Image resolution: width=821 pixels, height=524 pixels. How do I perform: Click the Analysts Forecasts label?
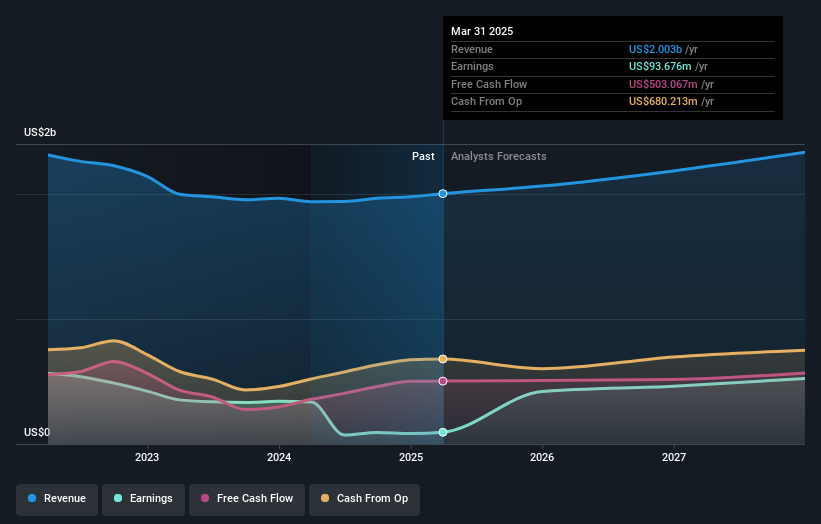pos(498,157)
